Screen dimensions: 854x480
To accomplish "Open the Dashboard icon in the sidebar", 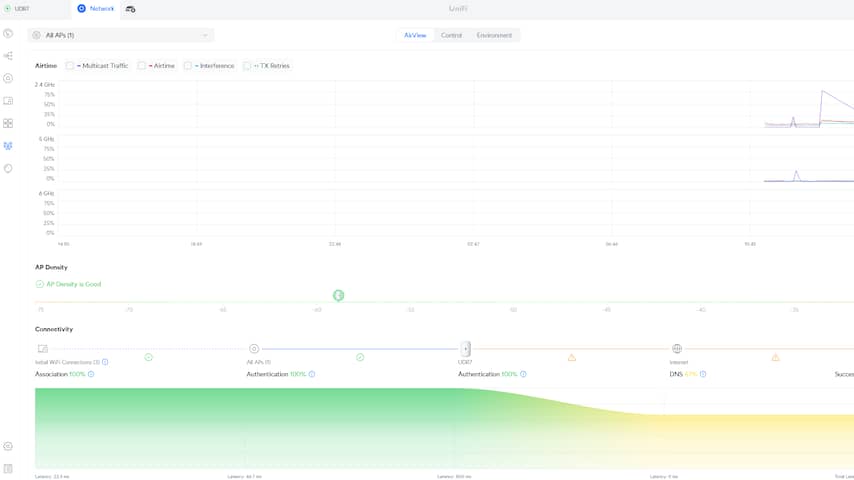I will point(8,34).
